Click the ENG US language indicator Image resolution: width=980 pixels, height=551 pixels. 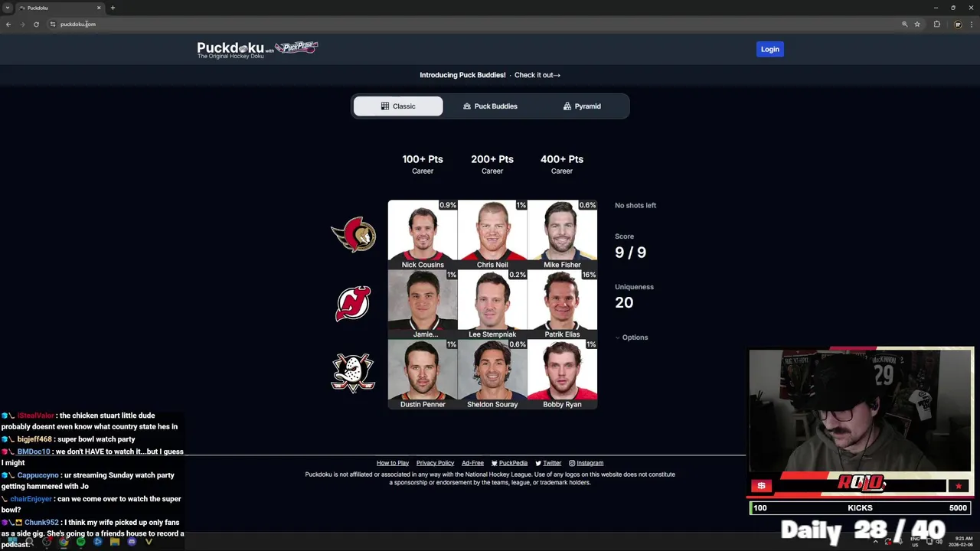(915, 542)
